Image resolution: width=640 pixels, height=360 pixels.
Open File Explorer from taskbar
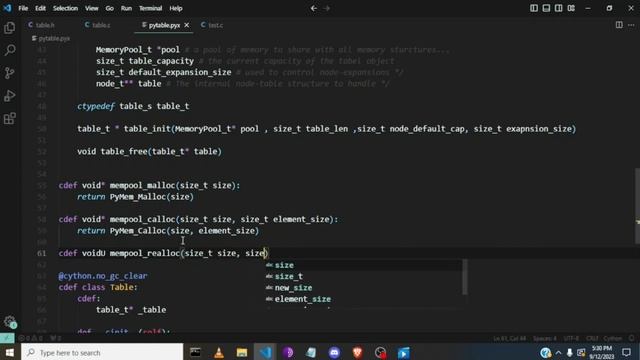click(242, 352)
